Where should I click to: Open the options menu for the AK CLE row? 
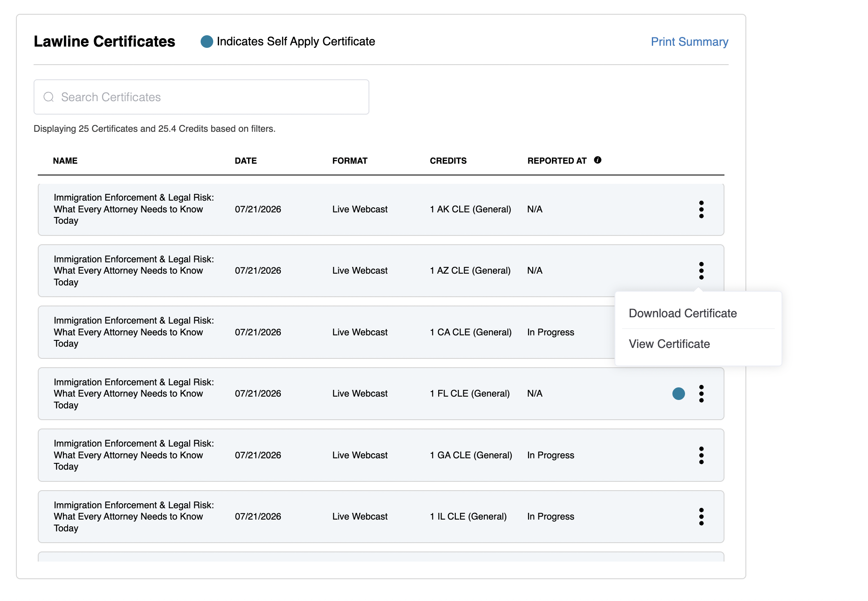point(701,209)
